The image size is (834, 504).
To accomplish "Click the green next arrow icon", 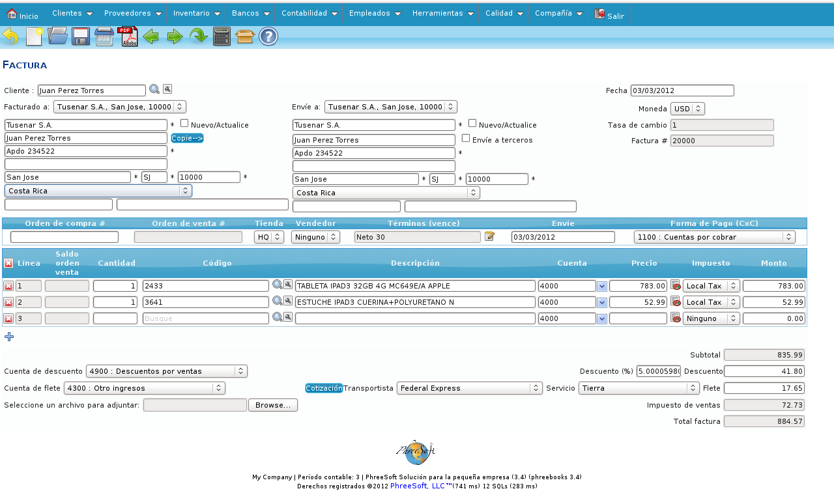I will [175, 36].
